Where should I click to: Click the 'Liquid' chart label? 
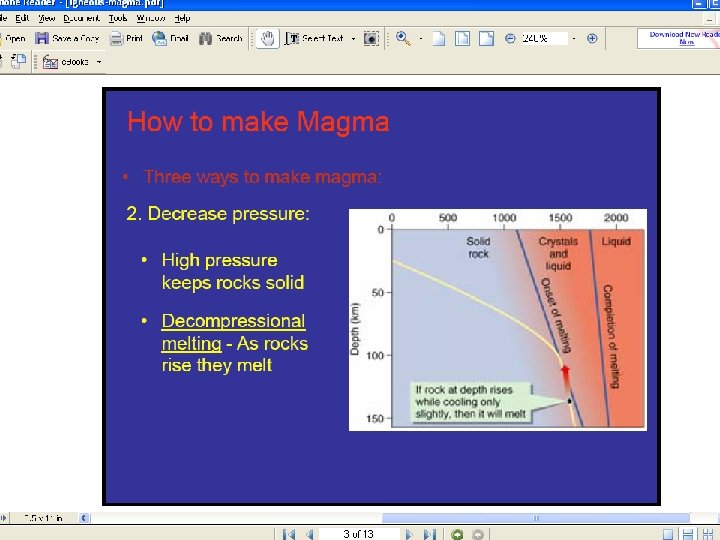616,242
